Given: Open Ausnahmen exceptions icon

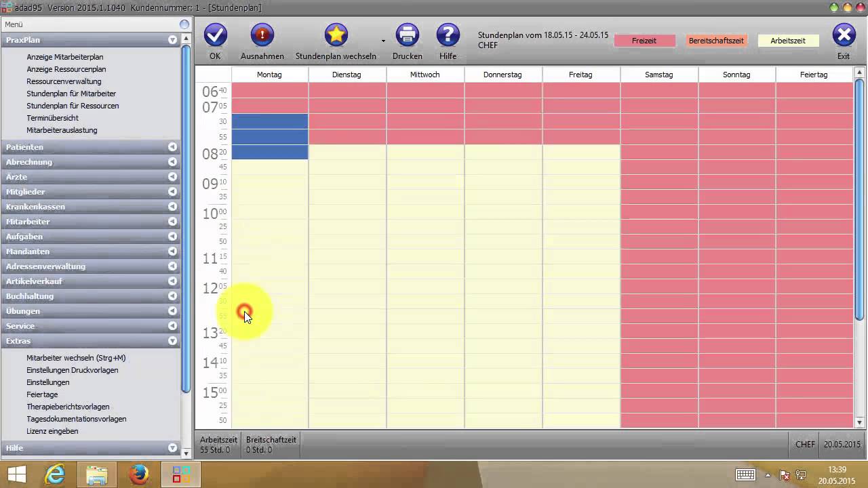Looking at the screenshot, I should click(x=262, y=35).
